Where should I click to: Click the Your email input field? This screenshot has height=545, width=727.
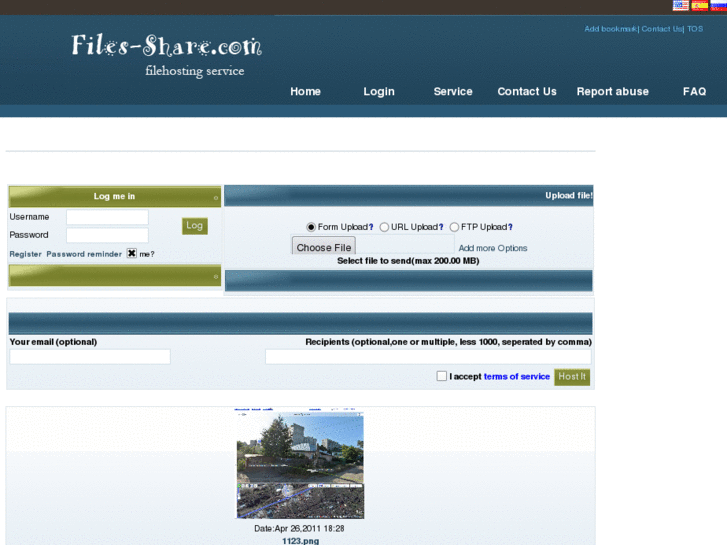90,357
